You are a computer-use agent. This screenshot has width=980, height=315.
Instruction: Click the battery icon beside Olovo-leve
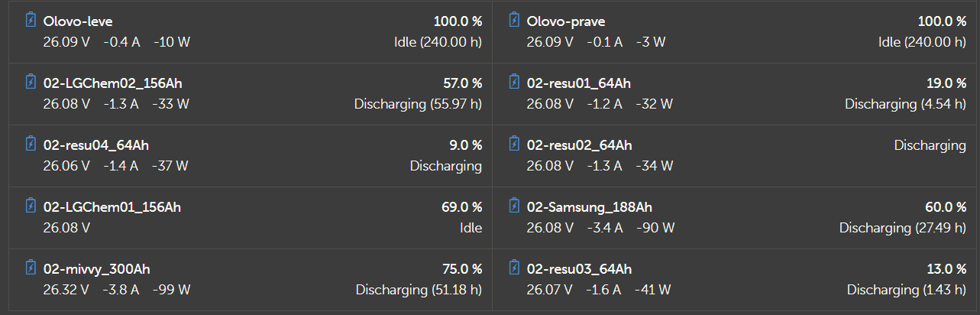click(x=31, y=20)
